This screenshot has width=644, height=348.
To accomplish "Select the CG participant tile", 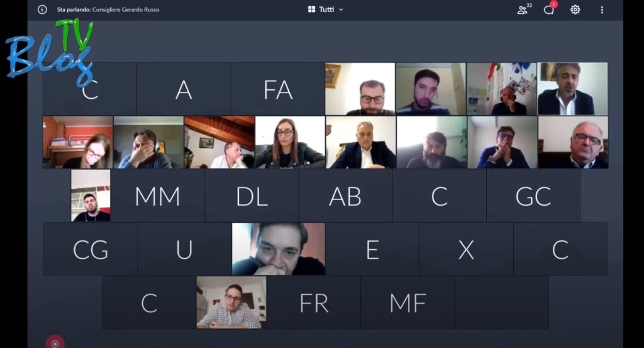I will (x=91, y=249).
